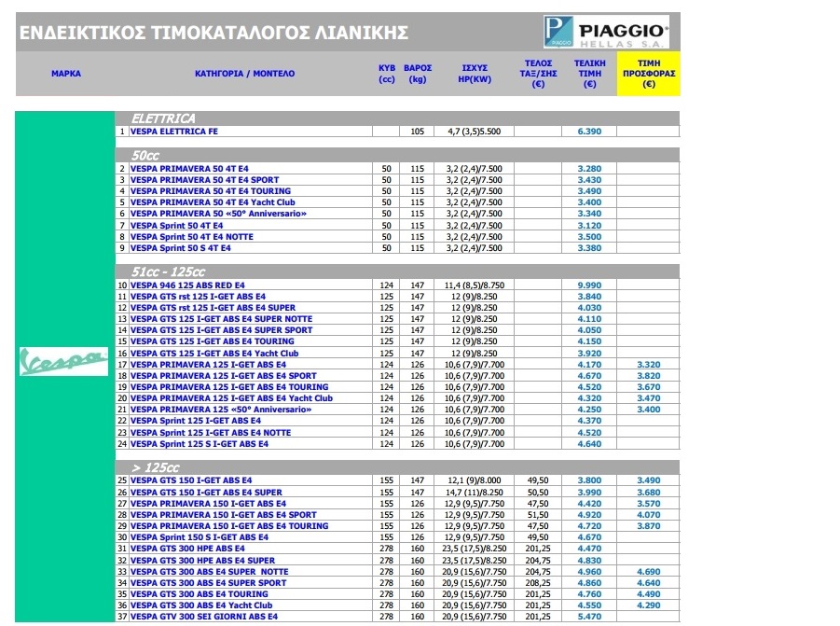The image size is (840, 626).
Task: Select VESPA PRIMAVERA 125 «50° Anniversario»
Action: (x=221, y=410)
